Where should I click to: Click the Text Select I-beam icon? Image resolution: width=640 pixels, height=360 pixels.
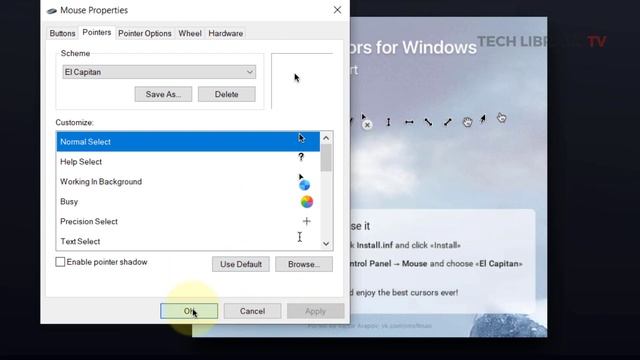pos(300,237)
